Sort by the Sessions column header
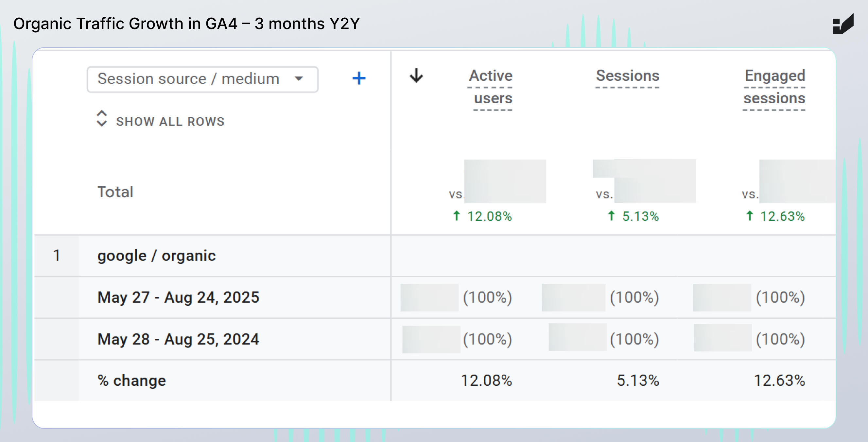Viewport: 868px width, 442px height. coord(627,76)
